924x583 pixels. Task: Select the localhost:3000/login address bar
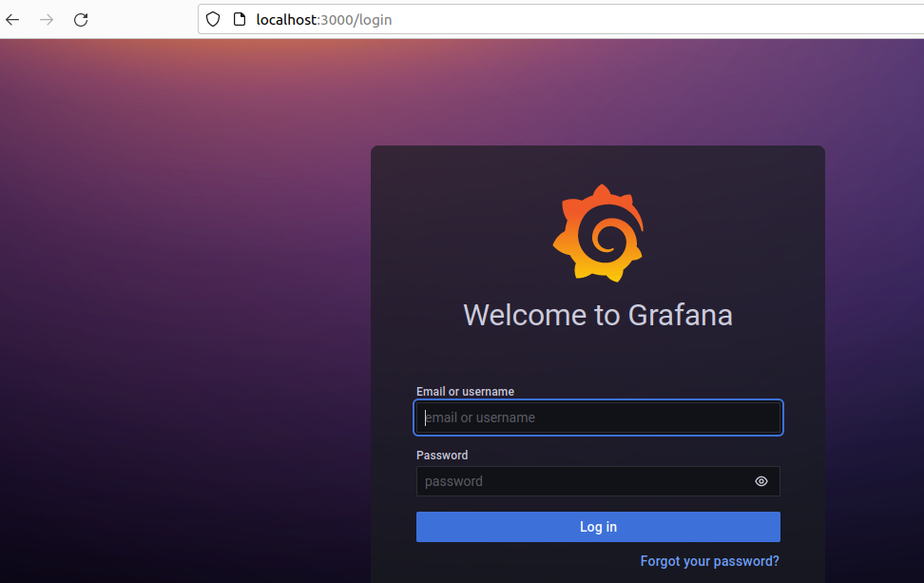(561, 19)
